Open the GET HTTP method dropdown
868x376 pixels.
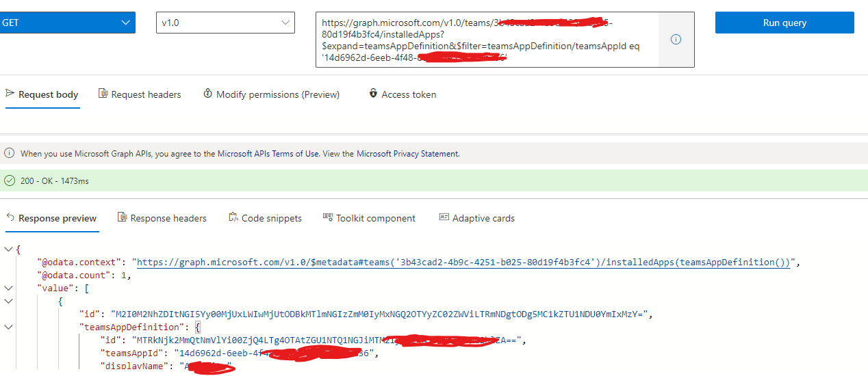pos(67,23)
